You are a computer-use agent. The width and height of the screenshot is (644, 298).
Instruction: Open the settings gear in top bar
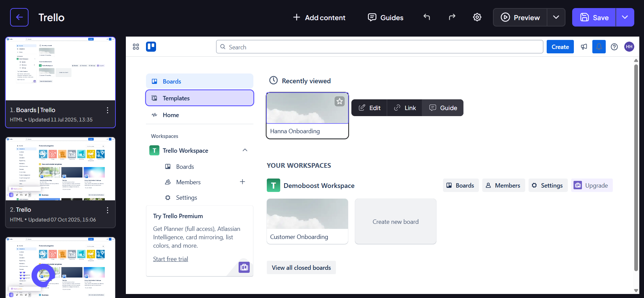pyautogui.click(x=477, y=17)
